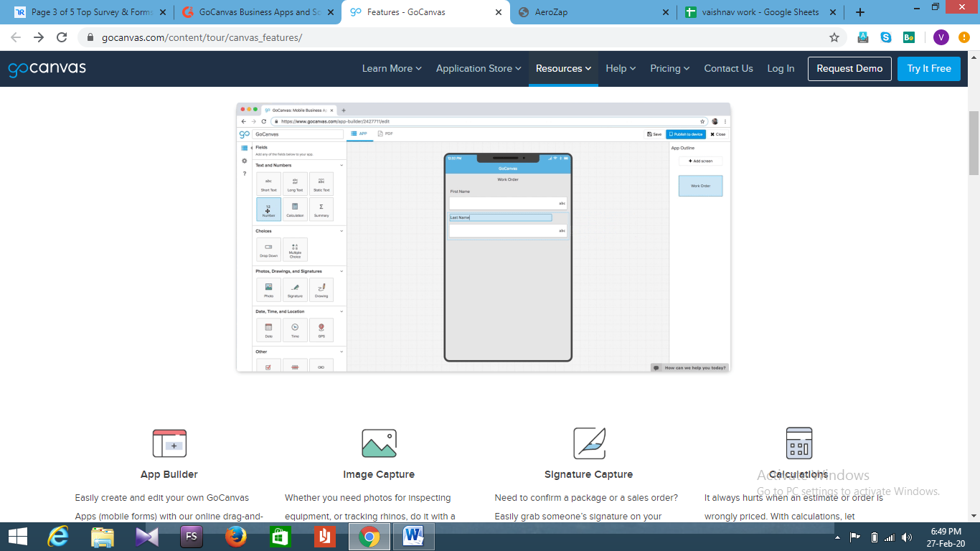Open the green Bo extension icon

click(909, 37)
